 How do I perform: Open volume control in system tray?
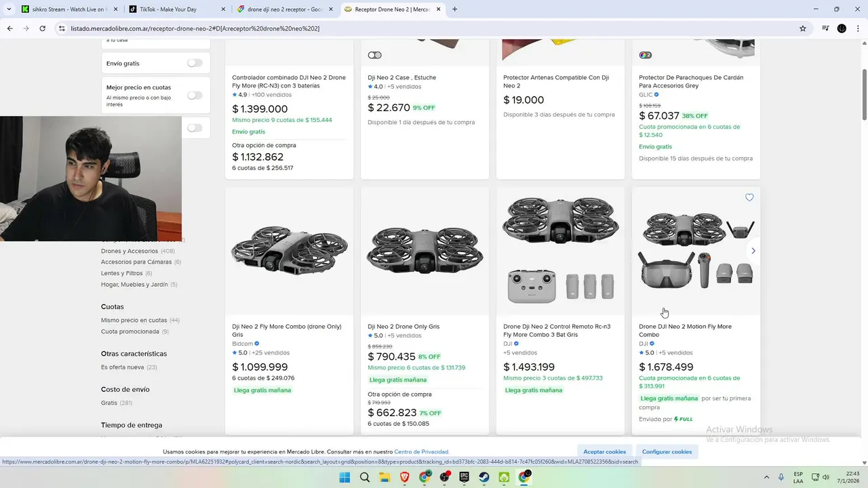tap(826, 477)
